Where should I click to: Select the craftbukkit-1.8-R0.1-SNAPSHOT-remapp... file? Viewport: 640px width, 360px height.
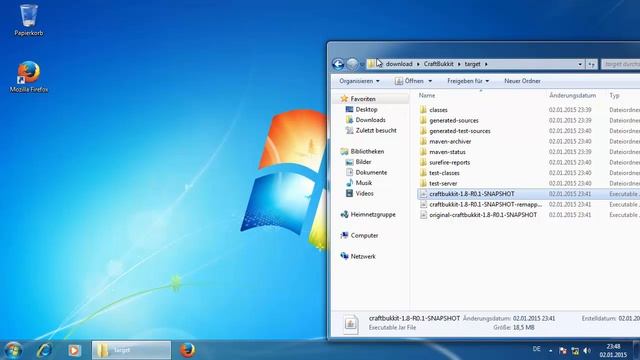point(485,204)
